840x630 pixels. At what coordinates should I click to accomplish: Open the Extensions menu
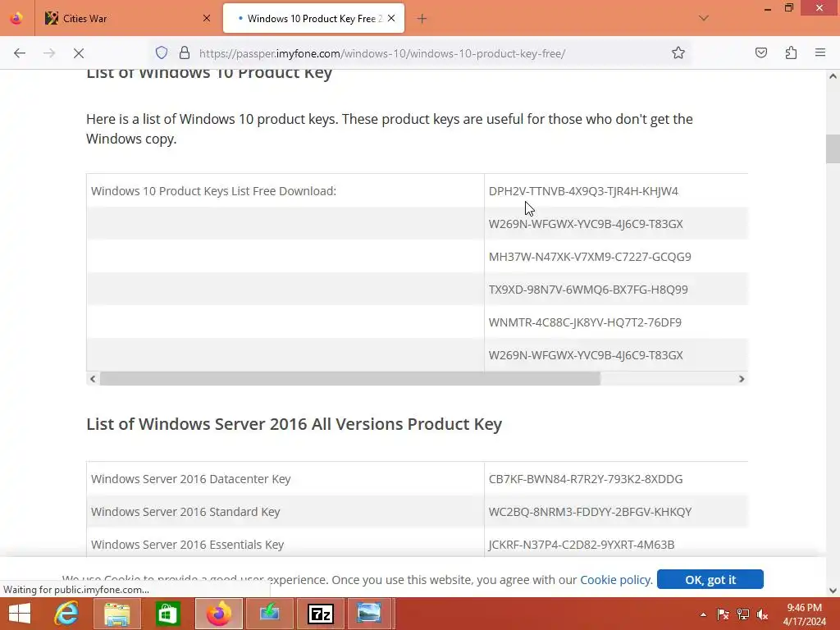(x=791, y=52)
